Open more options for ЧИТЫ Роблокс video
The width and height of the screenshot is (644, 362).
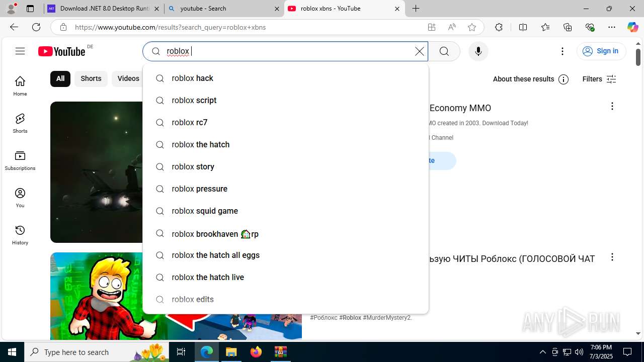[x=612, y=257]
